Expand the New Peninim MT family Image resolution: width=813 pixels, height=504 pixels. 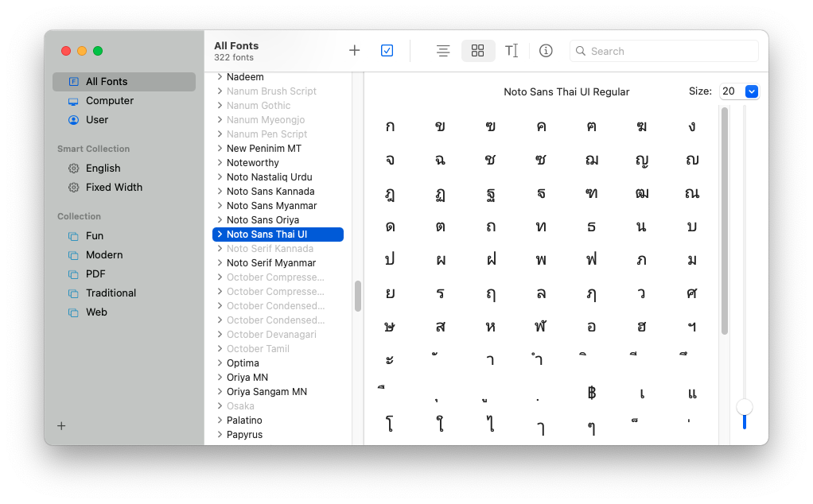(x=220, y=148)
